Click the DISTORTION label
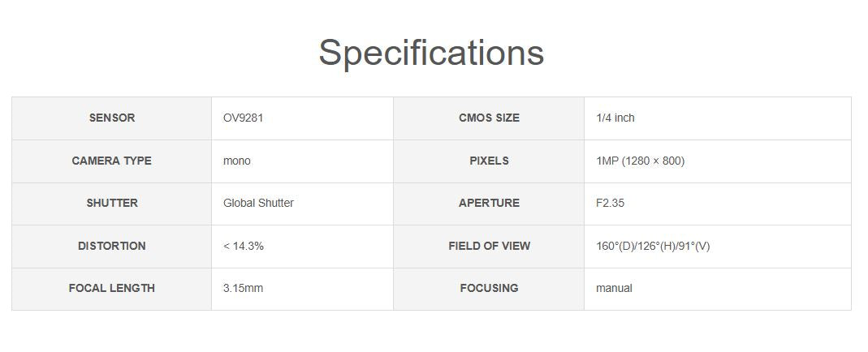The width and height of the screenshot is (868, 352). click(112, 246)
